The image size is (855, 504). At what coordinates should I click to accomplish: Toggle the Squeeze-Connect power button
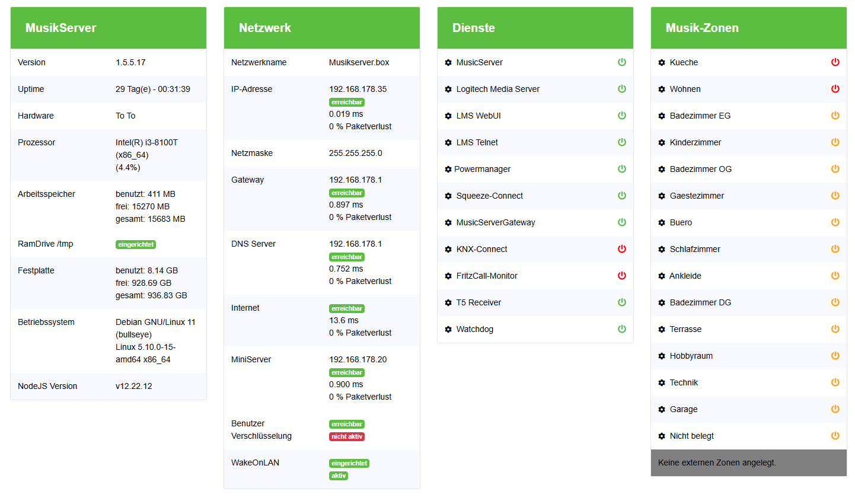(622, 196)
